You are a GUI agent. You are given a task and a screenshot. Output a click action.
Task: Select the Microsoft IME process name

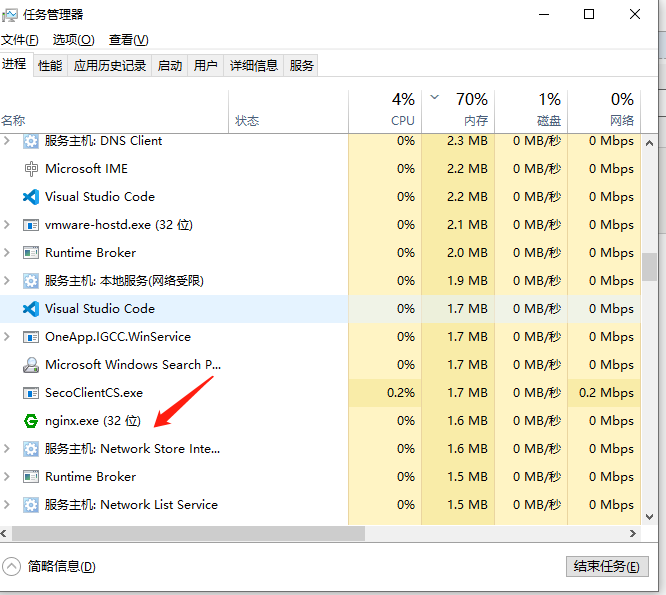click(86, 169)
